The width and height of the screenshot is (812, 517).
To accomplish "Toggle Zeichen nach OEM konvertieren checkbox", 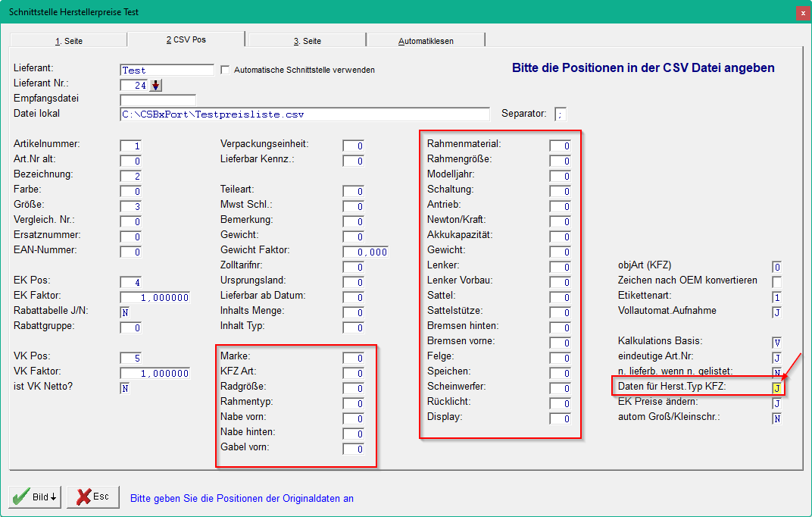I will (x=776, y=282).
